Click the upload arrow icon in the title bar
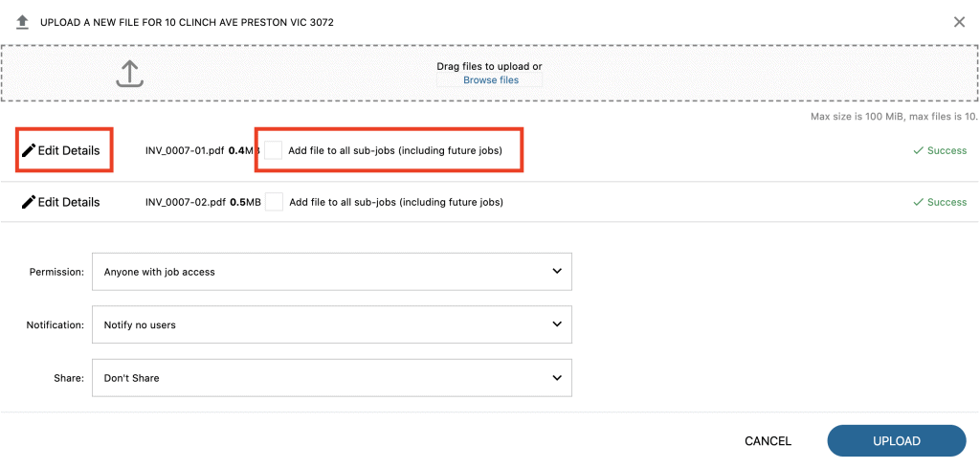Image resolution: width=980 pixels, height=468 pixels. (22, 21)
